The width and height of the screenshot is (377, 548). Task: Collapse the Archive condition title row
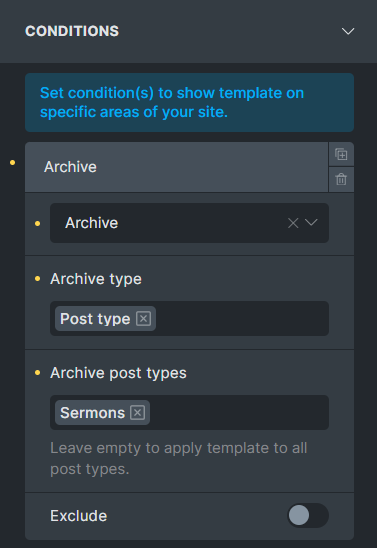[176, 167]
